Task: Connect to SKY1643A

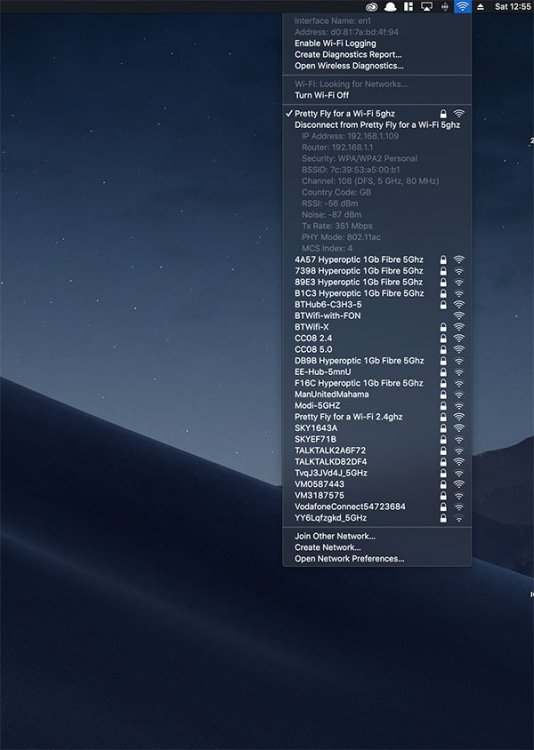Action: pos(377,428)
